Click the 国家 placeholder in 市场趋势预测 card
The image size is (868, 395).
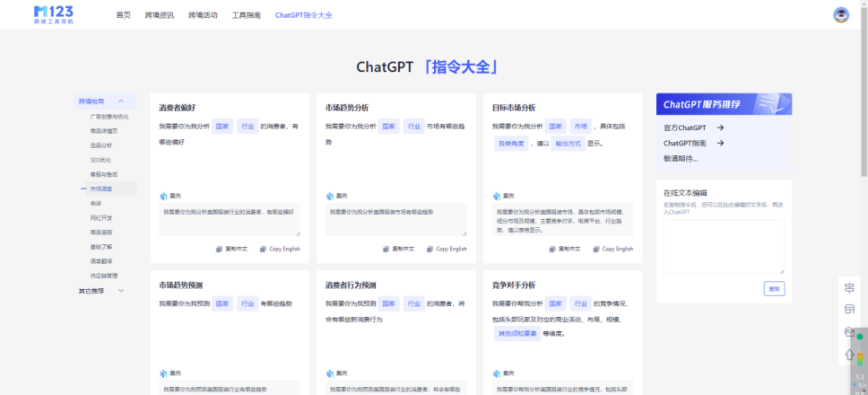(x=222, y=303)
